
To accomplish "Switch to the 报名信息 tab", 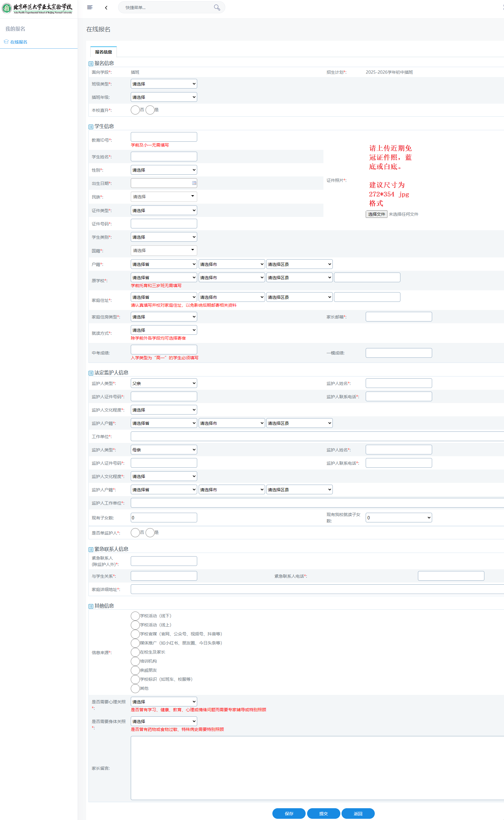I will (103, 52).
